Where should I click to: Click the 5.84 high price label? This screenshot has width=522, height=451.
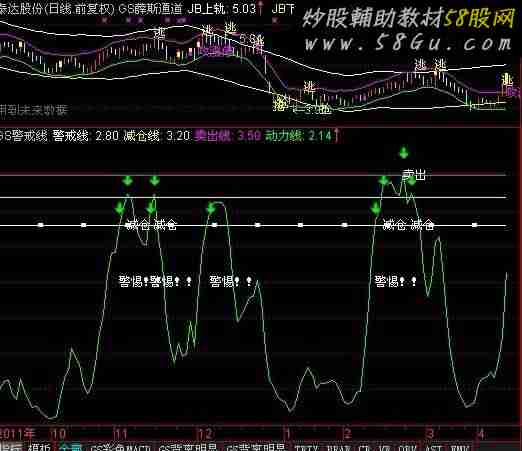pyautogui.click(x=252, y=40)
